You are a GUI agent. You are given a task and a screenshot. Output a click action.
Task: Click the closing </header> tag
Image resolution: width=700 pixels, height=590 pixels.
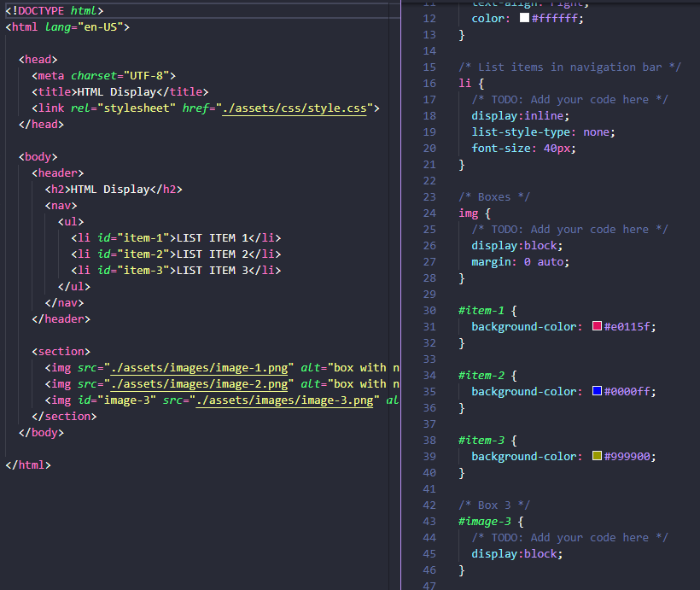61,318
